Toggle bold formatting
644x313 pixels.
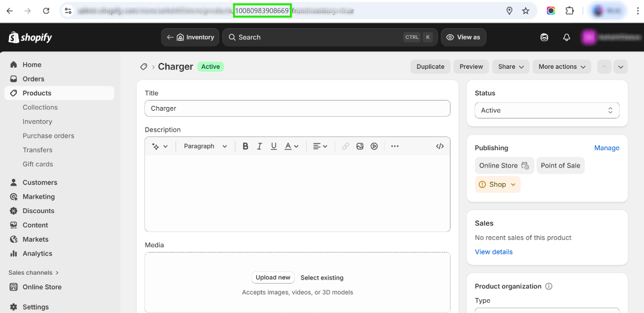point(245,146)
